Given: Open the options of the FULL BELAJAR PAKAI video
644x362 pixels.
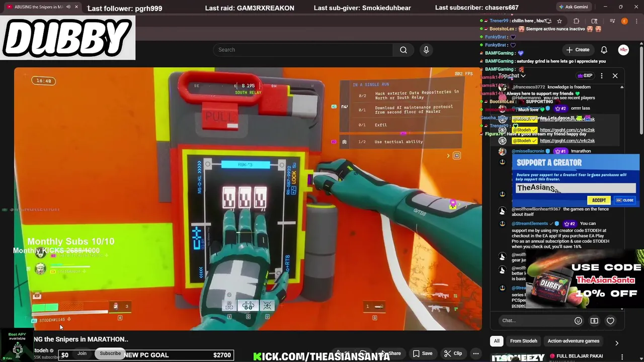Looking at the screenshot, I should 622,356.
